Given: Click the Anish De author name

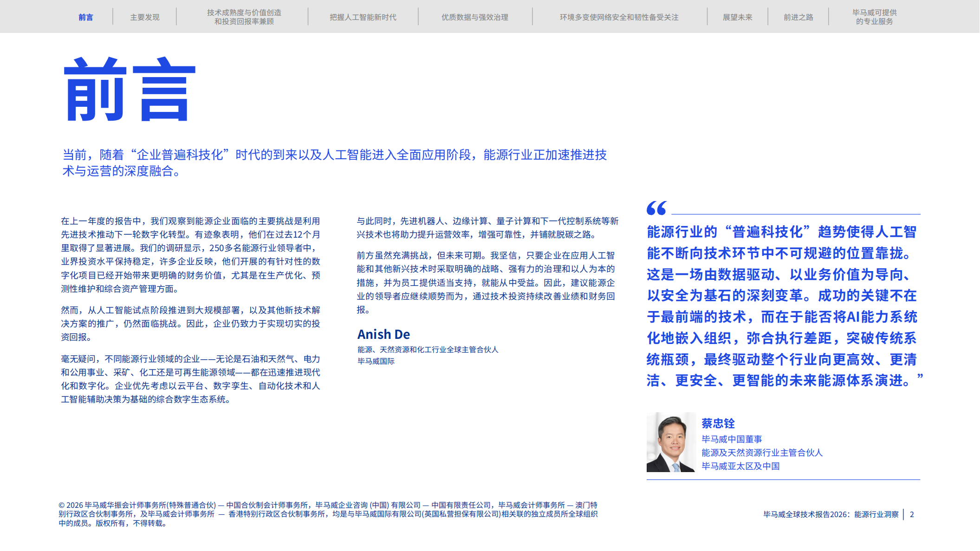Looking at the screenshot, I should [383, 334].
